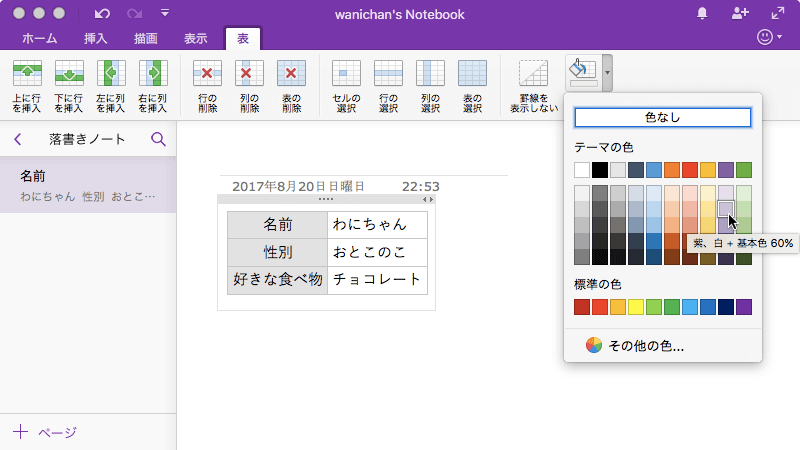Screen dimensions: 800x450
Task: Click the 名前 table cell
Action: click(278, 224)
